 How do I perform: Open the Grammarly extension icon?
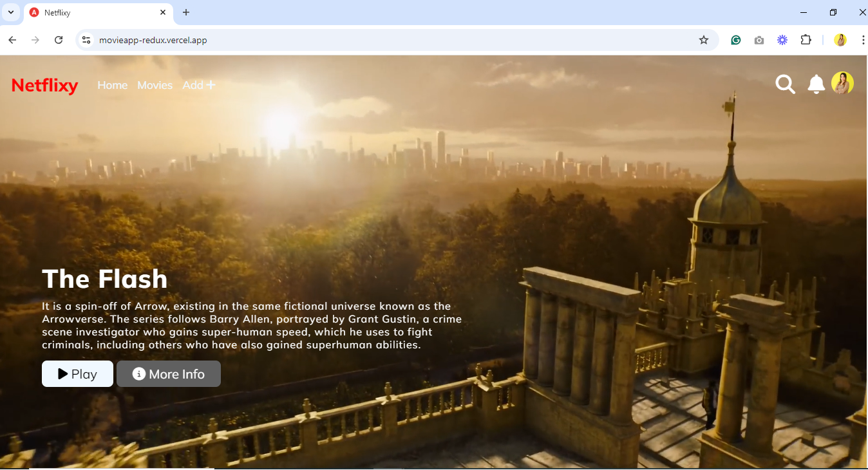coord(736,40)
